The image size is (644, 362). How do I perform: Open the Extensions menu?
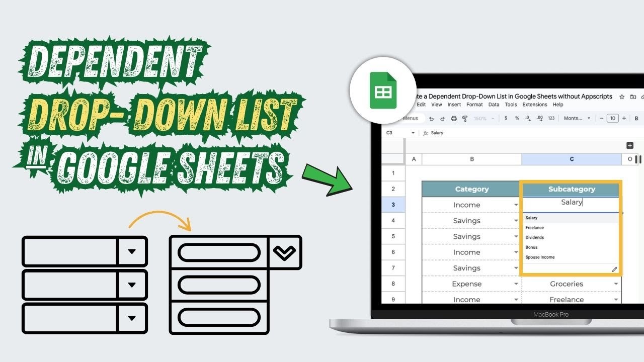coord(535,105)
